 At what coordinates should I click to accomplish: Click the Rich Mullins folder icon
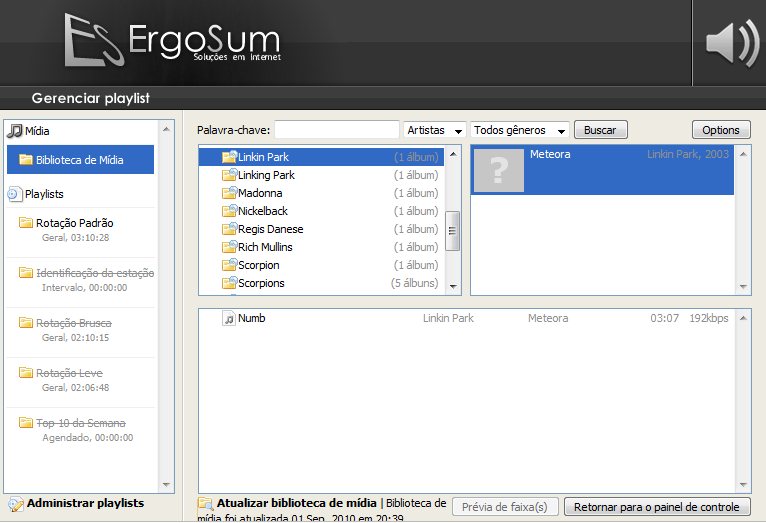tap(229, 247)
